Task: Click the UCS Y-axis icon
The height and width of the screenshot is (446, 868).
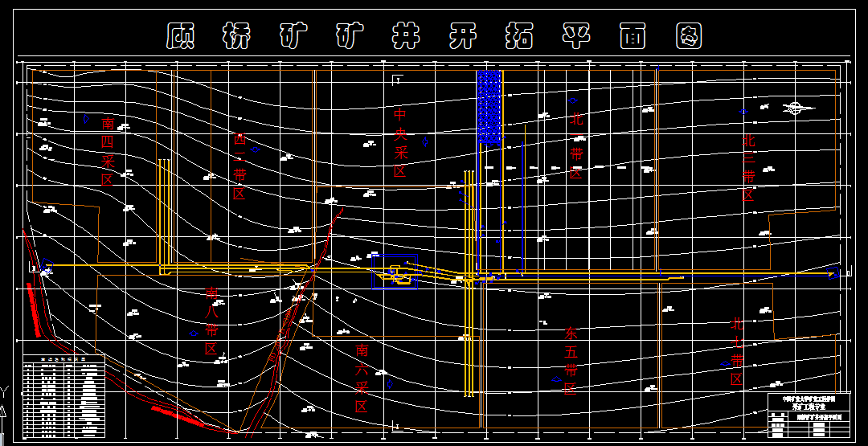Action: point(4,410)
